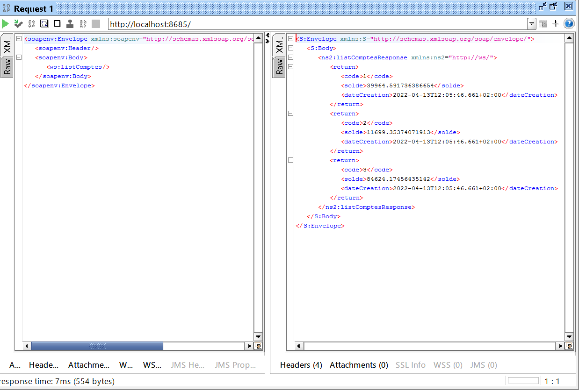Collapse the S:Envelope root node in the response
Screen dimensions: 579x392
click(290, 39)
